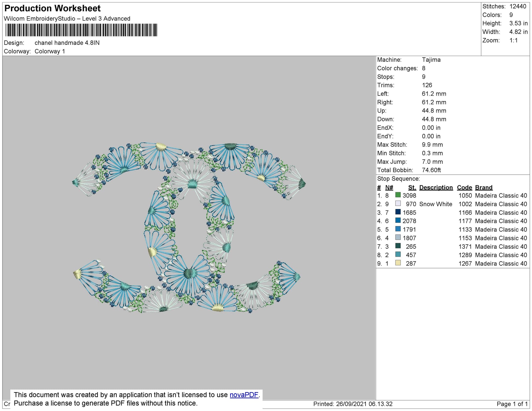532x411 pixels.
Task: Click the 'Page 1 of 1' footer
Action: pos(512,404)
